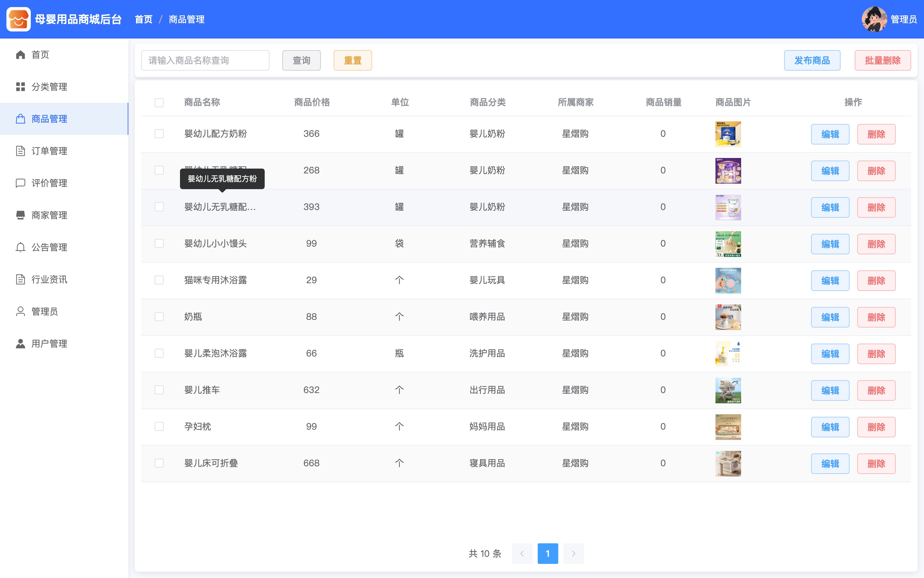This screenshot has width=924, height=578.
Task: Click the price 632 cell
Action: pyautogui.click(x=311, y=390)
